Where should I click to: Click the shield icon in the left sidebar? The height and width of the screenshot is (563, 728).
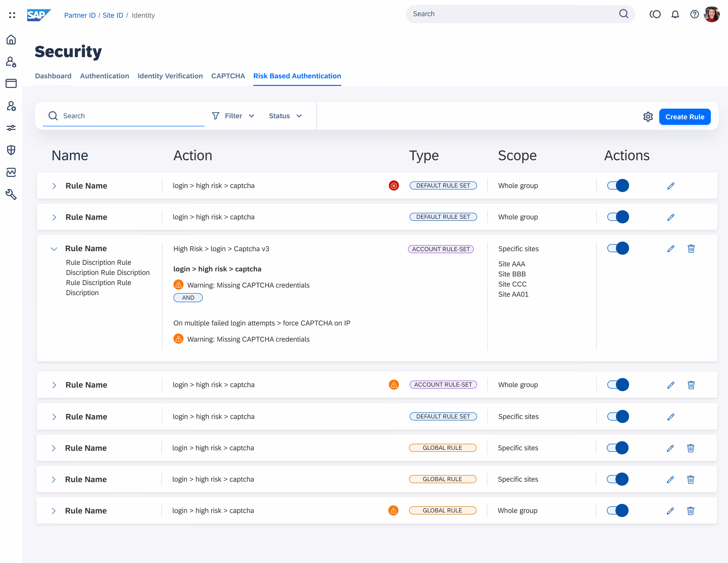[x=11, y=150]
